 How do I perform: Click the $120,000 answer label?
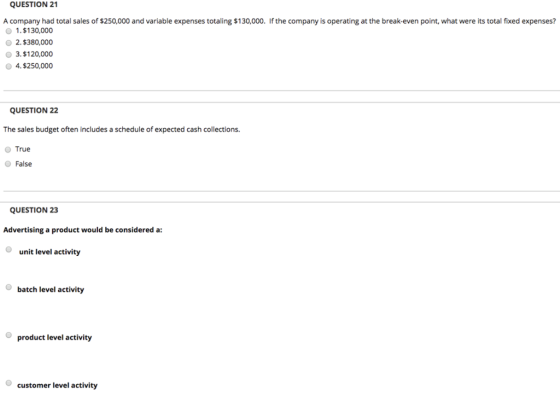coord(34,54)
